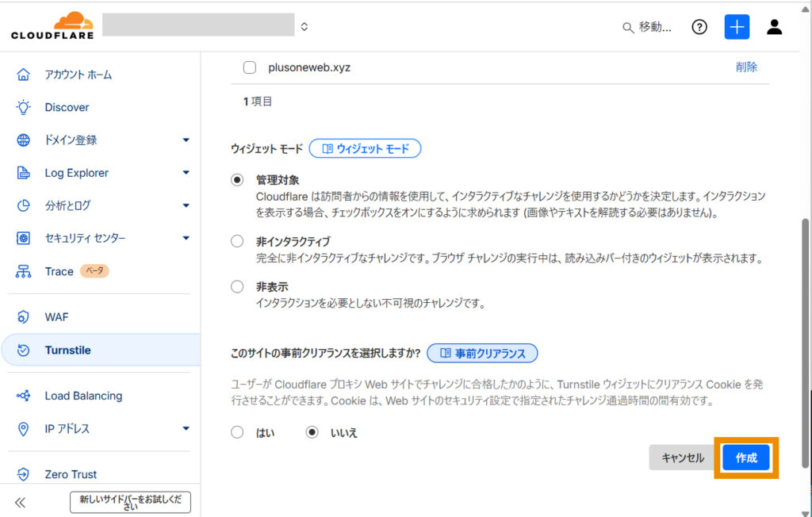Open the user profile icon
This screenshot has height=517, width=812.
click(774, 27)
